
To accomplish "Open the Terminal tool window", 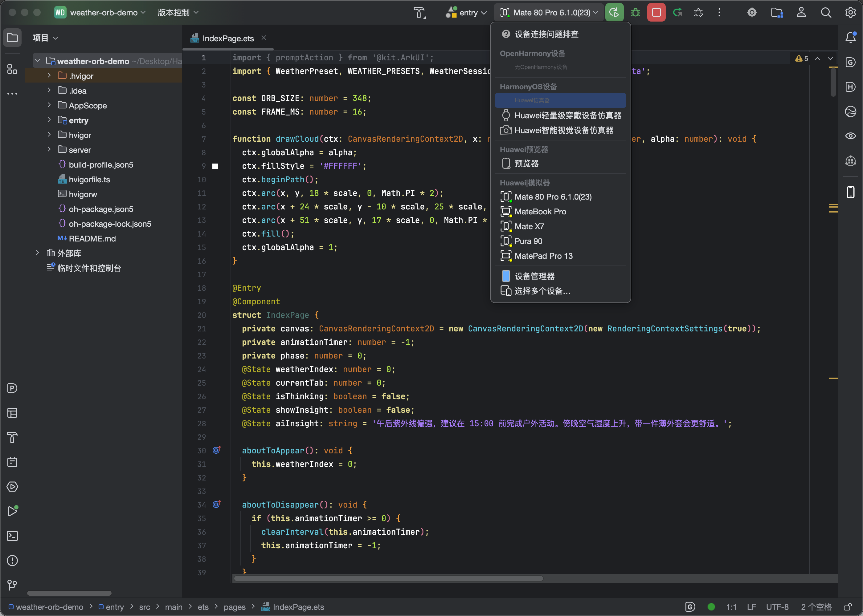I will tap(13, 536).
